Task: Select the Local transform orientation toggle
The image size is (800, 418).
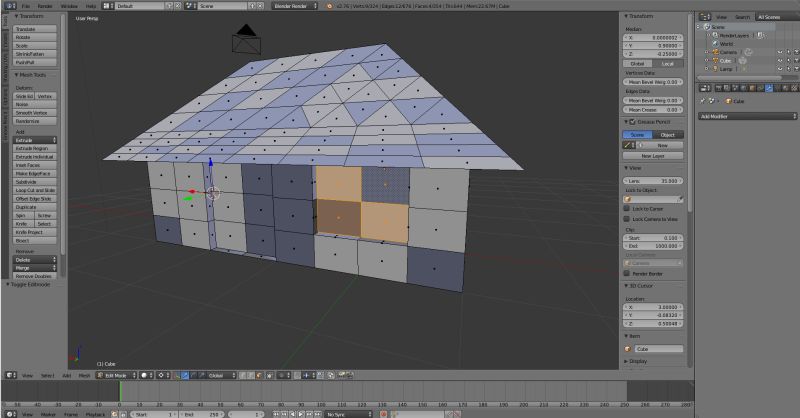Action: pyautogui.click(x=668, y=63)
